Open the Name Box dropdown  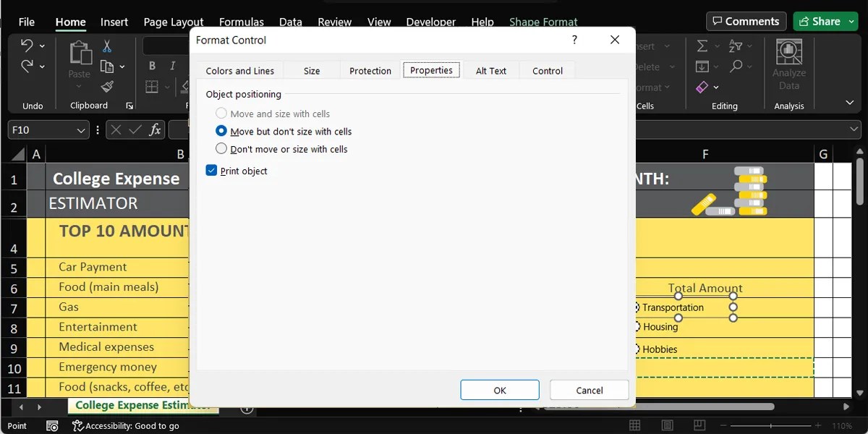click(82, 129)
